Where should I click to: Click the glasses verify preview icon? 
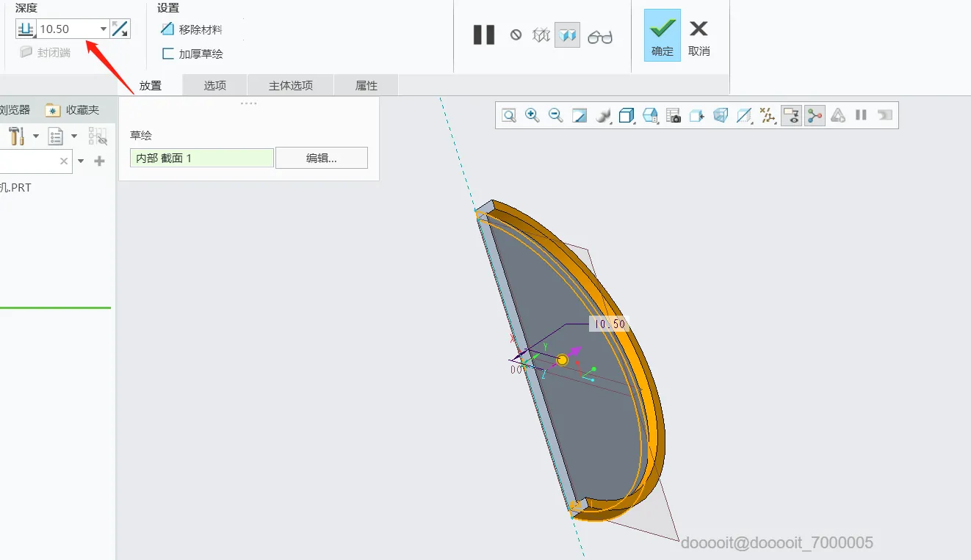tap(600, 35)
